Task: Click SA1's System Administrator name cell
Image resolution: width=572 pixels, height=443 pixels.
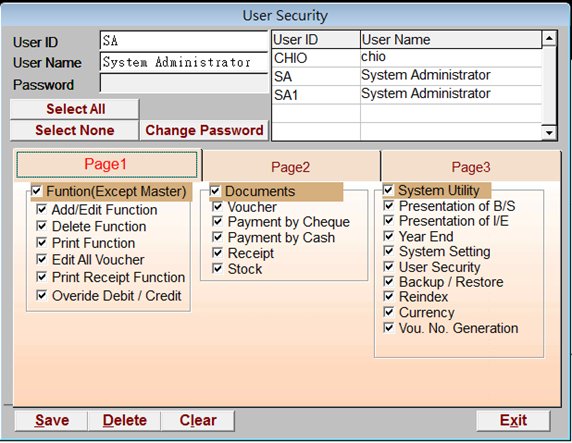Action: pyautogui.click(x=451, y=95)
